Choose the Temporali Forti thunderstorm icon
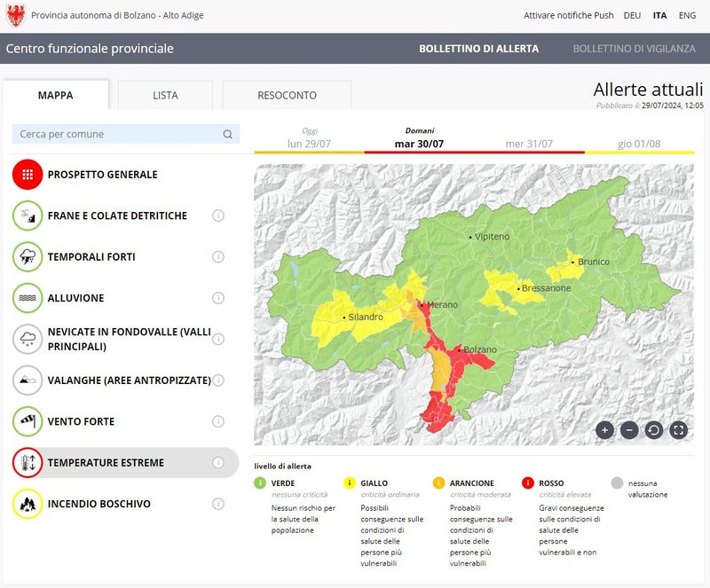This screenshot has height=588, width=710. click(x=28, y=257)
